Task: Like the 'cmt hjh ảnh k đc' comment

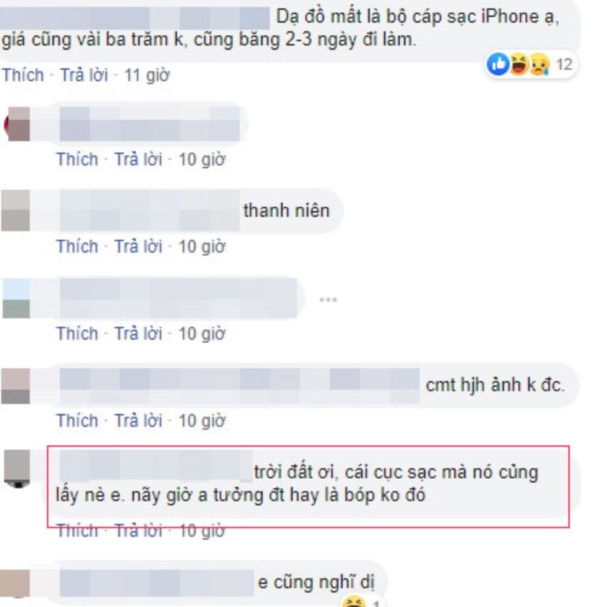Action: click(77, 420)
